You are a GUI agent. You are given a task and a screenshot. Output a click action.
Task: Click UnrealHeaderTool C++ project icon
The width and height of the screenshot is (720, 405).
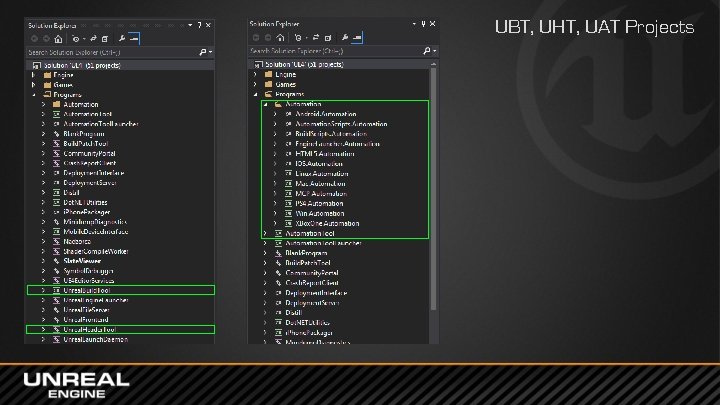pyautogui.click(x=56, y=329)
